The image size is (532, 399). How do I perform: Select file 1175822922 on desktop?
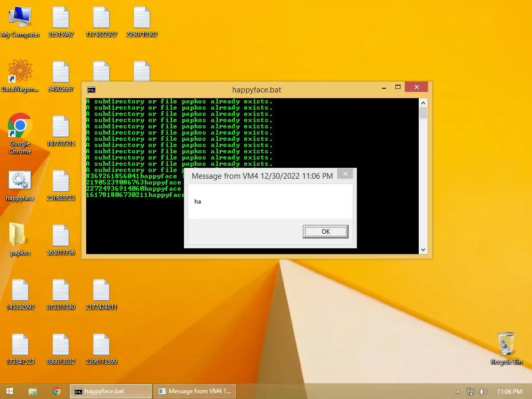pos(101,22)
